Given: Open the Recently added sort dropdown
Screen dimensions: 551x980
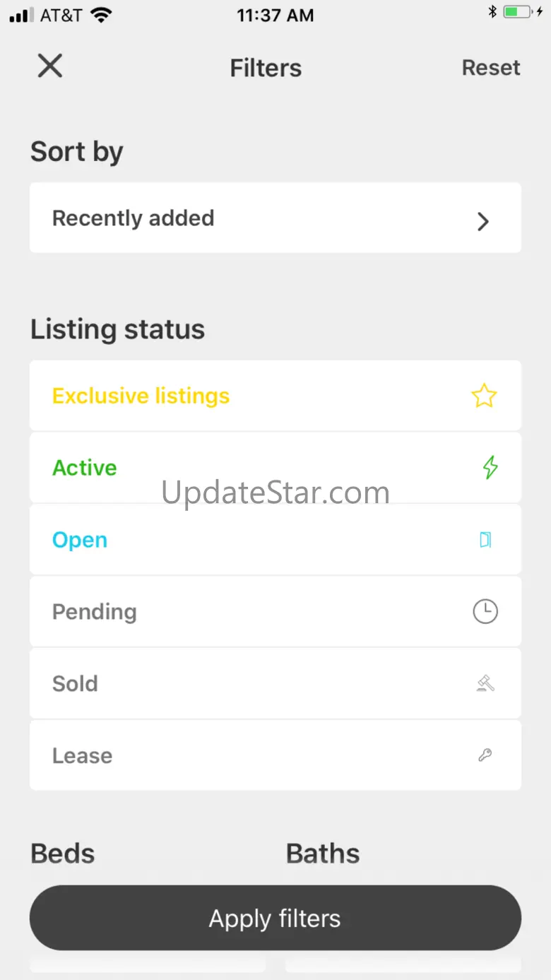Looking at the screenshot, I should point(275,218).
